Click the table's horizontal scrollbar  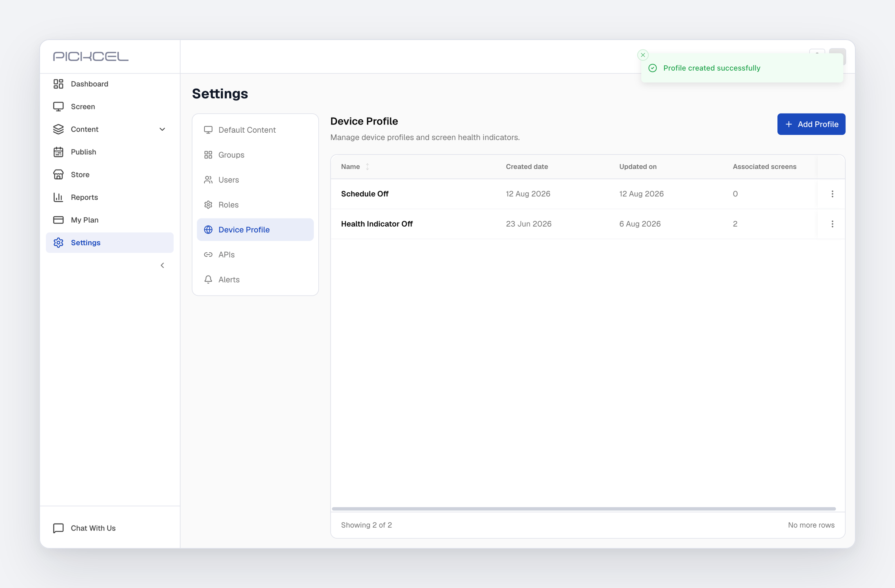pos(584,509)
